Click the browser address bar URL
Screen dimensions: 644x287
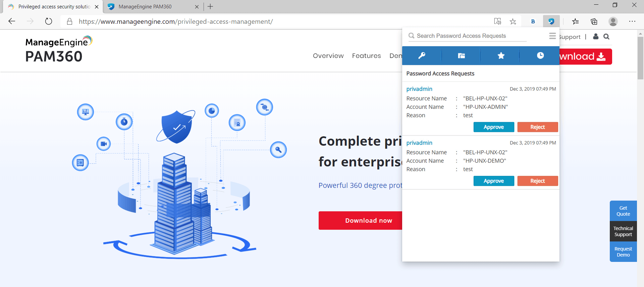coord(176,21)
